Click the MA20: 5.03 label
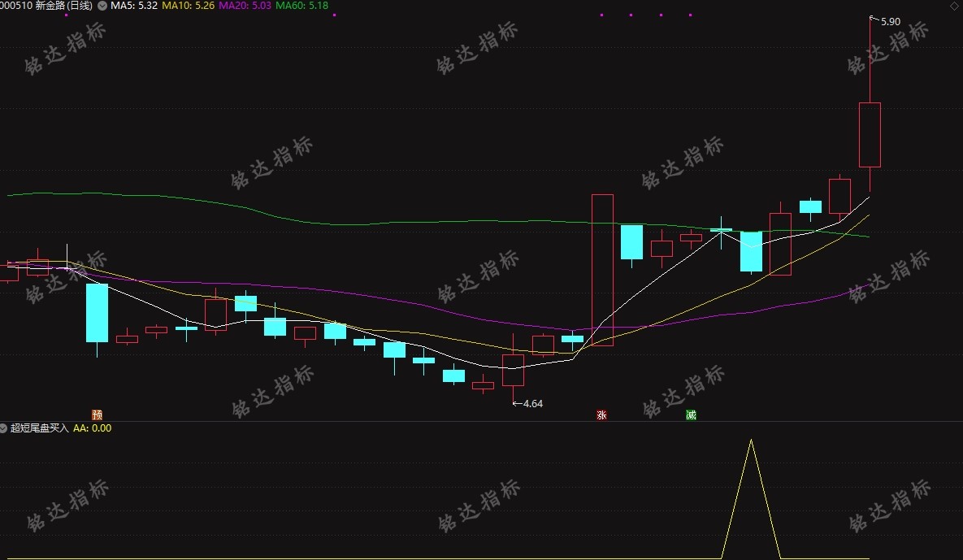The height and width of the screenshot is (560, 963). tap(245, 6)
